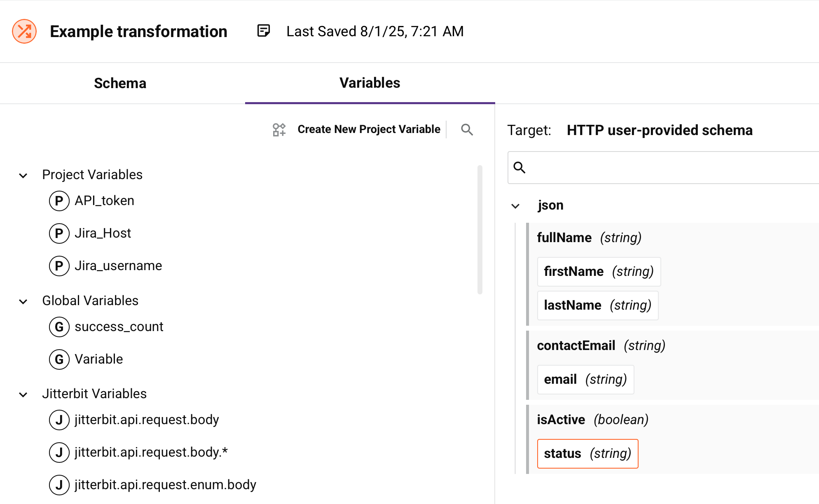Click the P icon for Jira_Host
Image resolution: width=819 pixels, height=504 pixels.
pos(59,233)
